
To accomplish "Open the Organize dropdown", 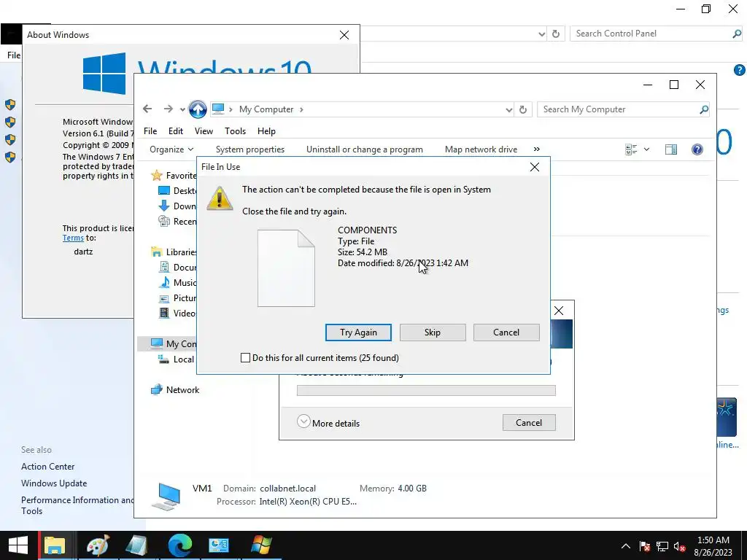I will (171, 149).
